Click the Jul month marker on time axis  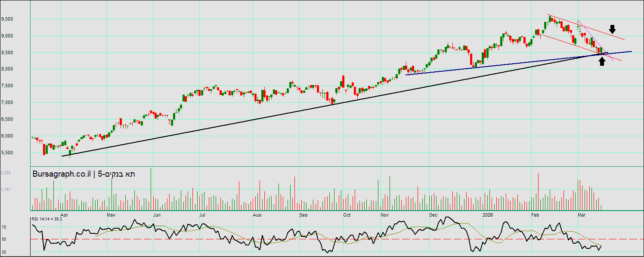click(x=202, y=214)
